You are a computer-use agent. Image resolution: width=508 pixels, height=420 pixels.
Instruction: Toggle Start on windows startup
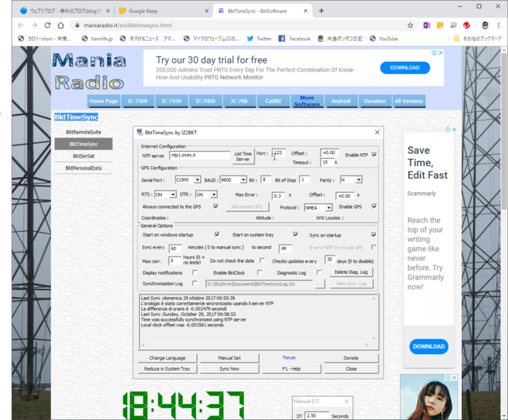pyautogui.click(x=217, y=234)
